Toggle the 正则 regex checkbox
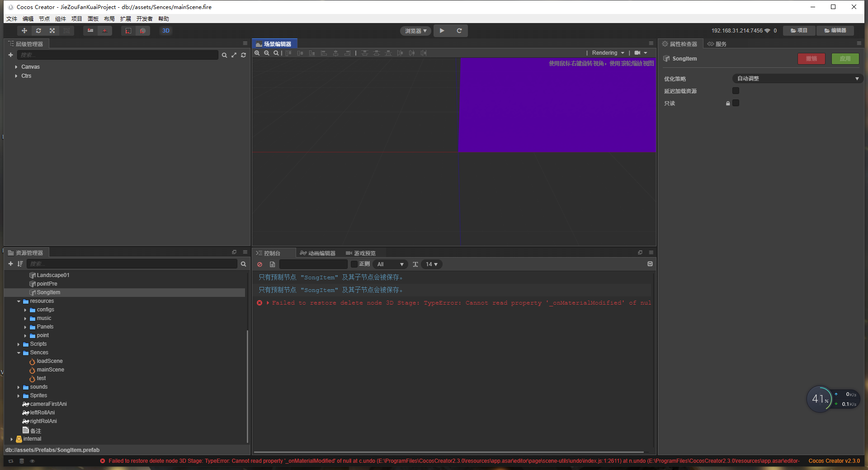 point(354,264)
